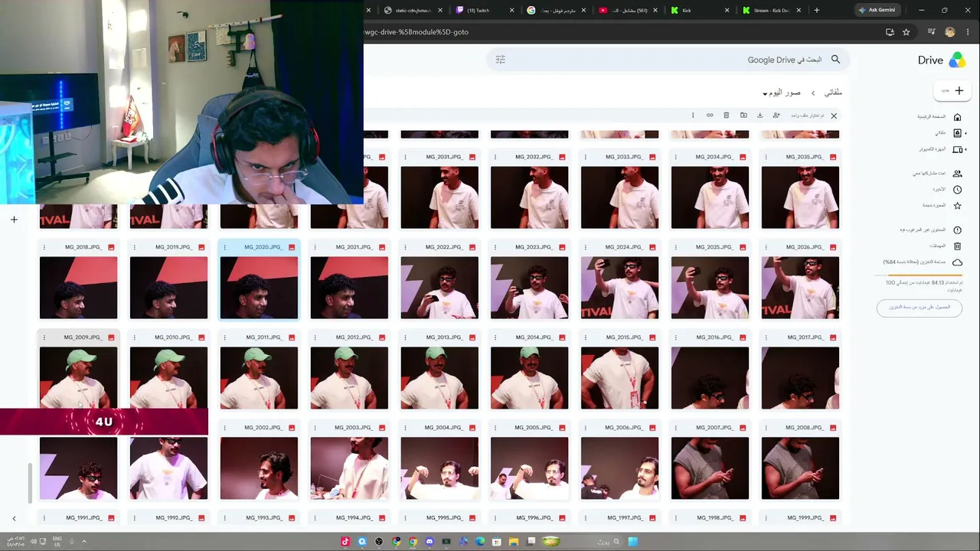Open the more options menu for MG_2017.JPG
The width and height of the screenshot is (980, 551).
[766, 337]
